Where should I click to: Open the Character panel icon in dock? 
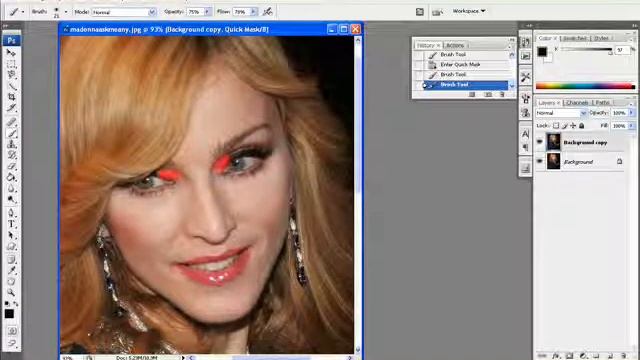[x=526, y=134]
